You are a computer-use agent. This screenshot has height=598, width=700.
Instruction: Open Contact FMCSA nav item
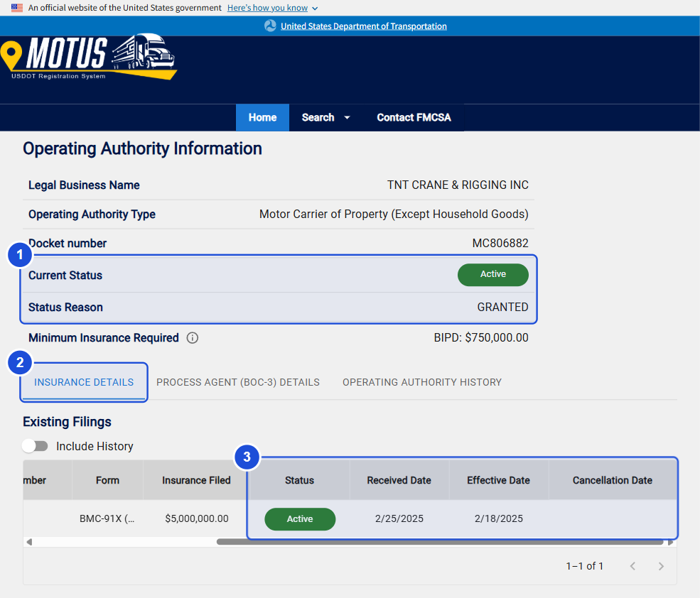point(414,117)
